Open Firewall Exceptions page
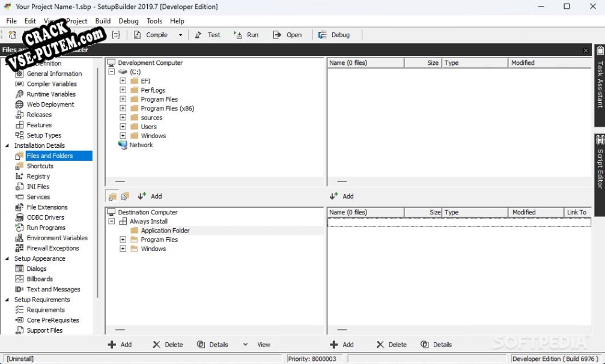Image resolution: width=605 pixels, height=364 pixels. coord(53,248)
